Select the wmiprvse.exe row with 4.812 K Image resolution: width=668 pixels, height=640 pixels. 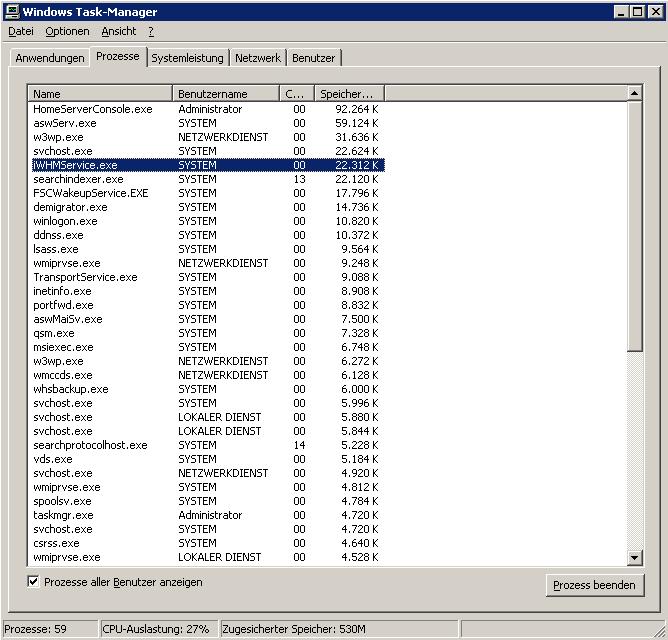click(x=208, y=487)
